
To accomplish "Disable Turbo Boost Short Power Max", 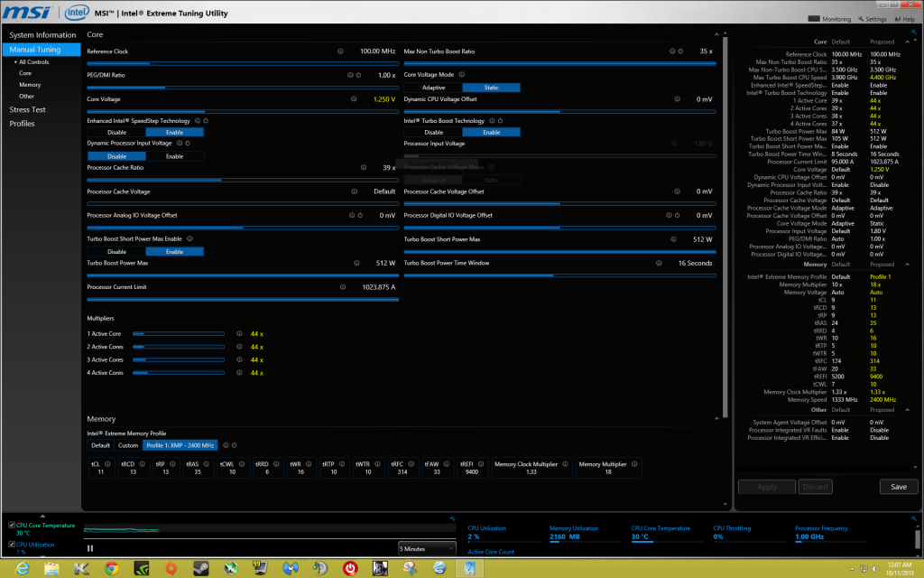I will click(x=116, y=251).
